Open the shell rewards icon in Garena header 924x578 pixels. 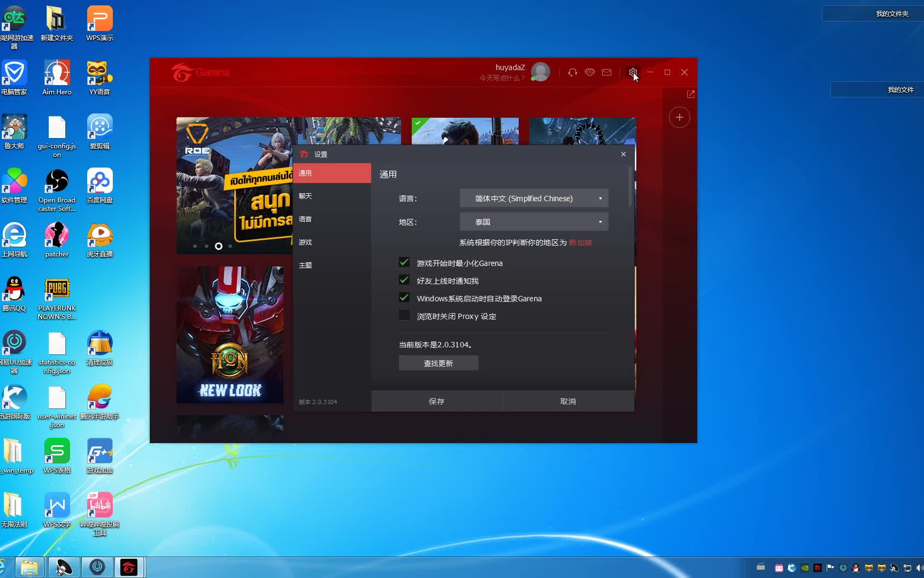[x=590, y=72]
